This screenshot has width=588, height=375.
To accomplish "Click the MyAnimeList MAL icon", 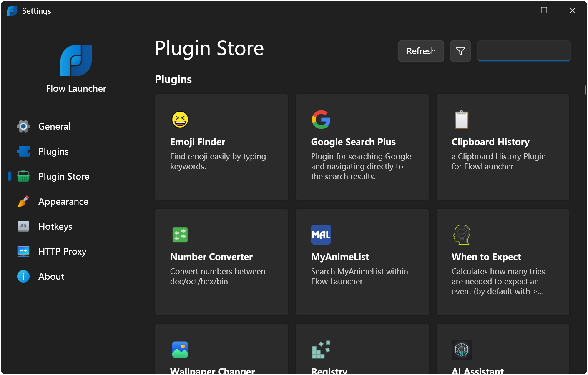I will [321, 234].
